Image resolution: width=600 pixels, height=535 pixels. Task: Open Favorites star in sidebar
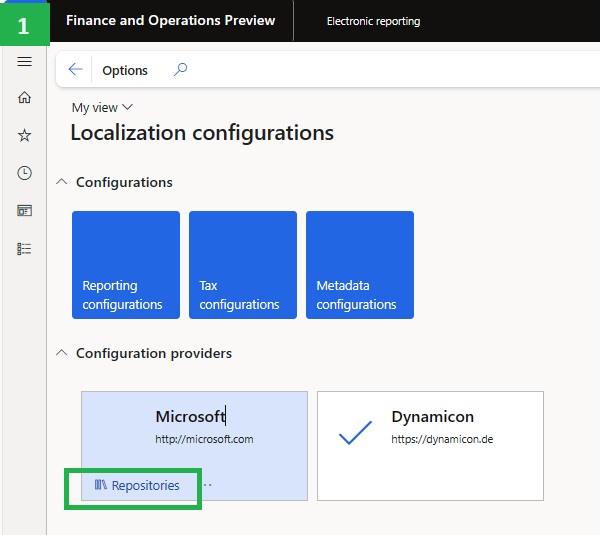pyautogui.click(x=25, y=135)
